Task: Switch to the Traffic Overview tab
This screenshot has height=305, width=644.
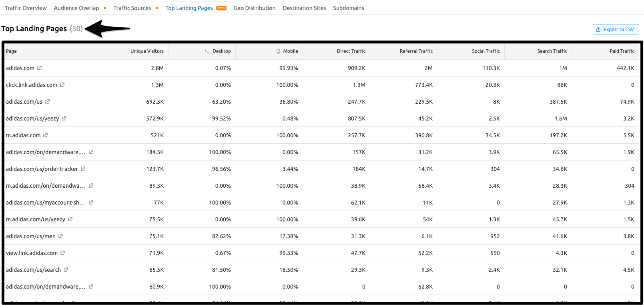Action: 26,8
